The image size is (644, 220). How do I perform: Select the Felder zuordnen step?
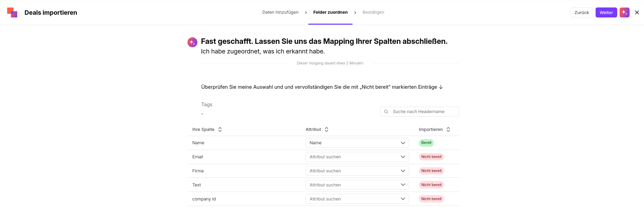[x=330, y=12]
